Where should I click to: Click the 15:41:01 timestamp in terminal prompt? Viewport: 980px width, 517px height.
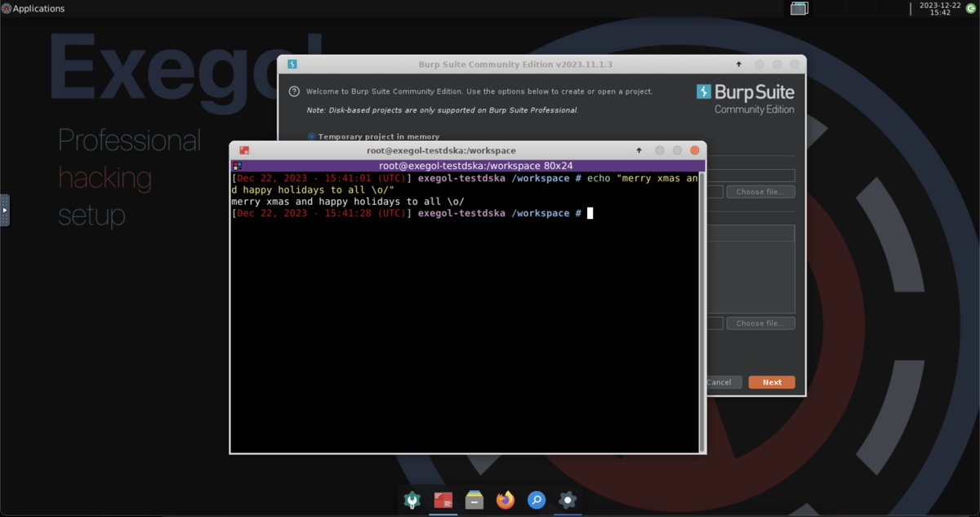(348, 178)
